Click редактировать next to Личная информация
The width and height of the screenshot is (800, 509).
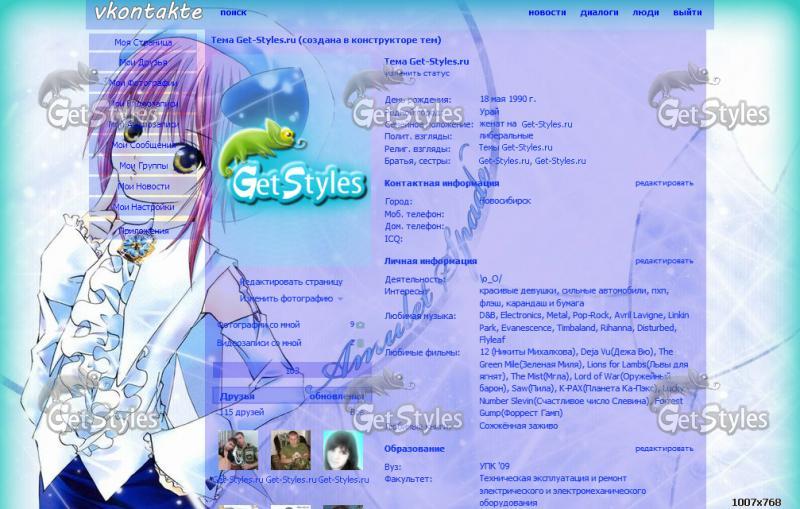[x=664, y=261]
